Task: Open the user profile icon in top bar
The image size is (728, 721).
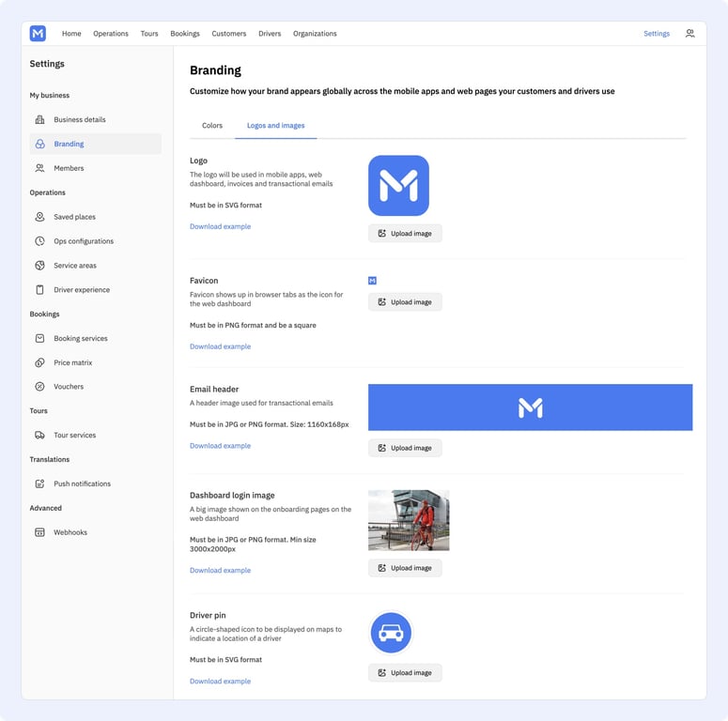Action: (x=689, y=34)
